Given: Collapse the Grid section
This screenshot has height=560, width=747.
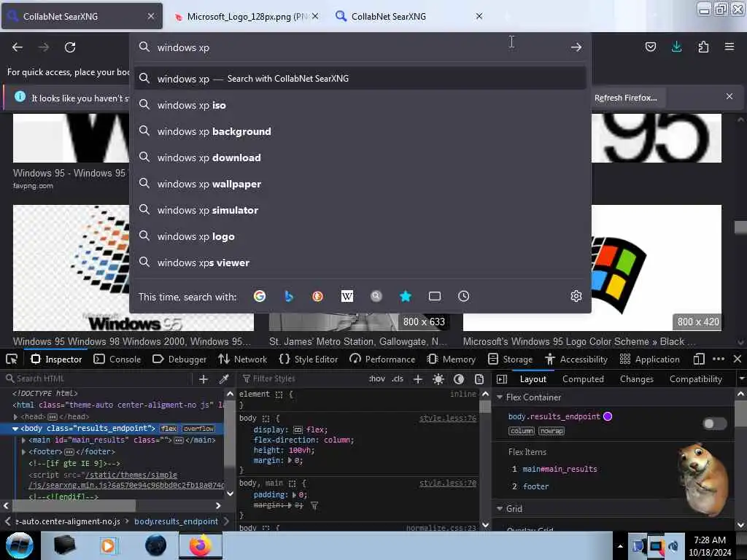Looking at the screenshot, I should coord(500,508).
